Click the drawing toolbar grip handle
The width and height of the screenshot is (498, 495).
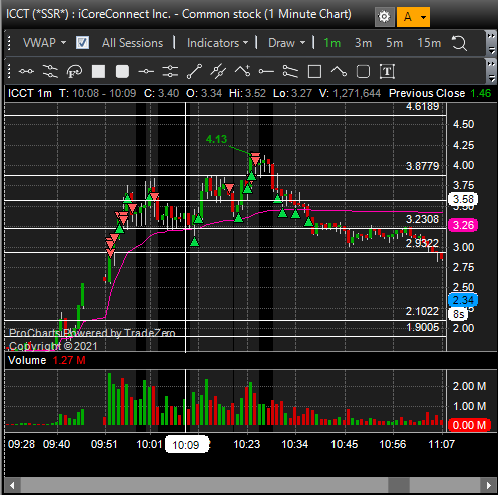point(9,71)
